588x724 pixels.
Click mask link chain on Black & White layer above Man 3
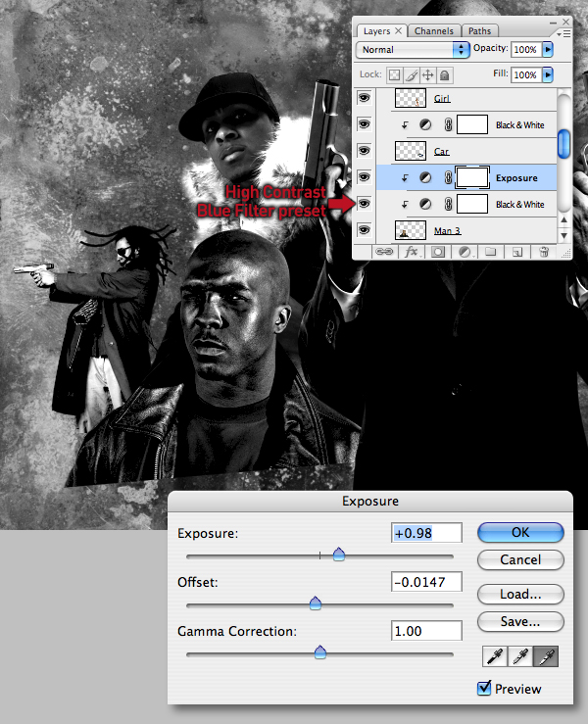click(x=448, y=204)
